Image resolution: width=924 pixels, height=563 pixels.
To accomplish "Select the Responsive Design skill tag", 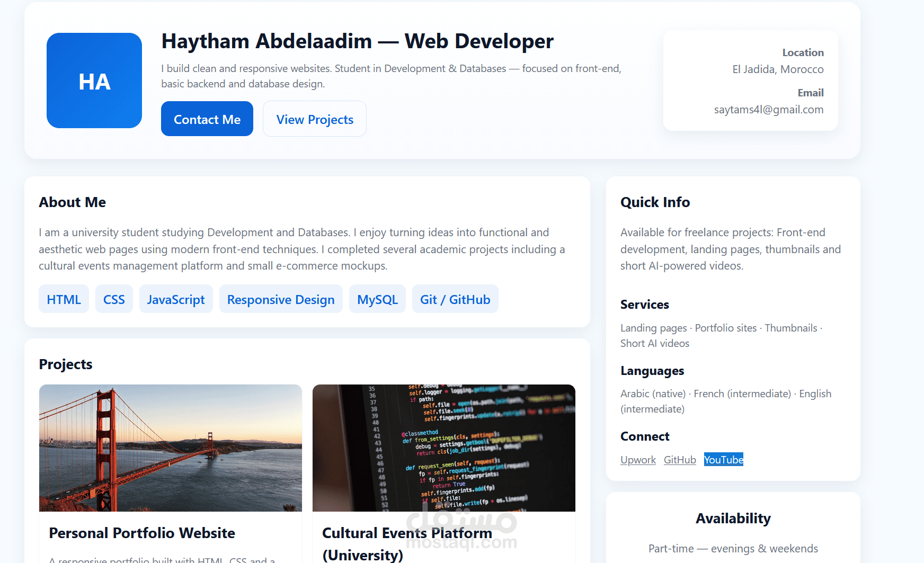I will pyautogui.click(x=281, y=299).
